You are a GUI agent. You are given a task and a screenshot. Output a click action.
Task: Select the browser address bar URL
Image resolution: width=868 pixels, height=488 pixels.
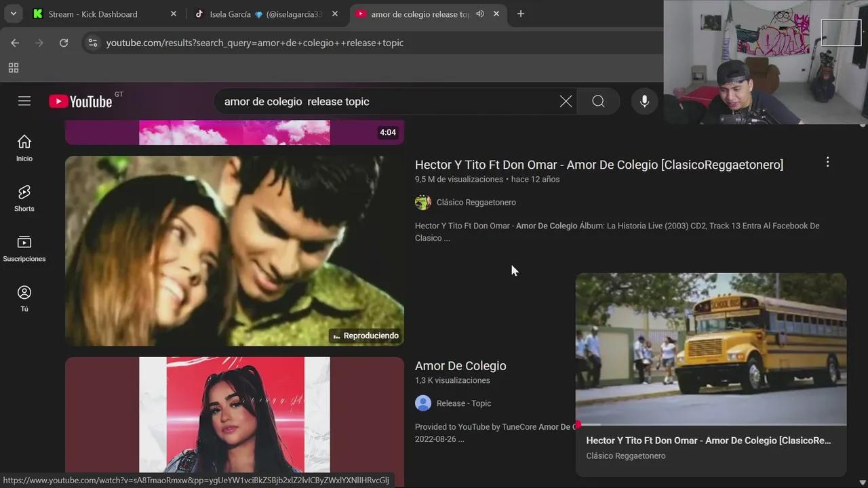[255, 43]
